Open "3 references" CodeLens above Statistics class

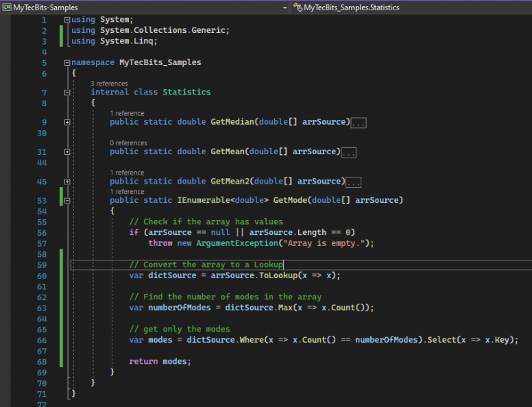coord(109,84)
